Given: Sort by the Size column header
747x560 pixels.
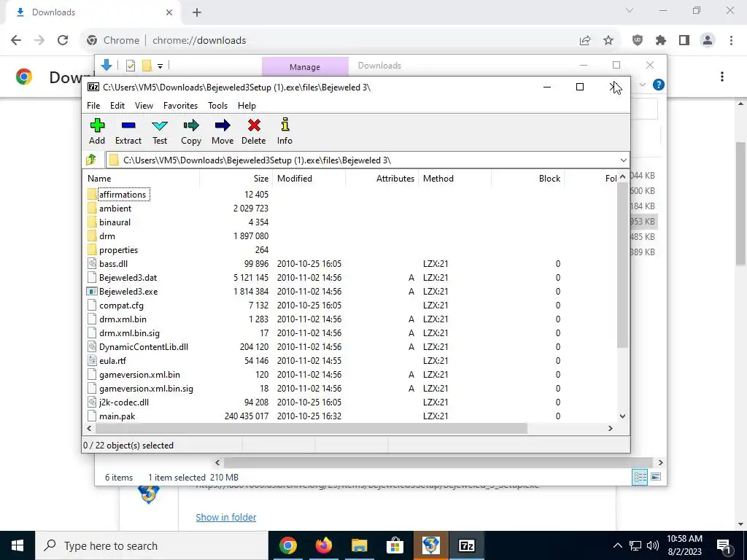Looking at the screenshot, I should point(236,179).
